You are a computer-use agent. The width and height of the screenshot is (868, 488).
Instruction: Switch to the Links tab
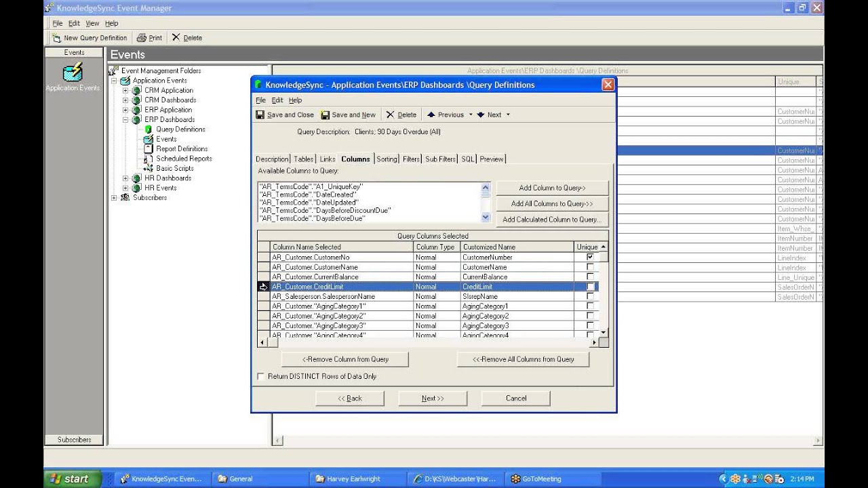click(x=328, y=159)
